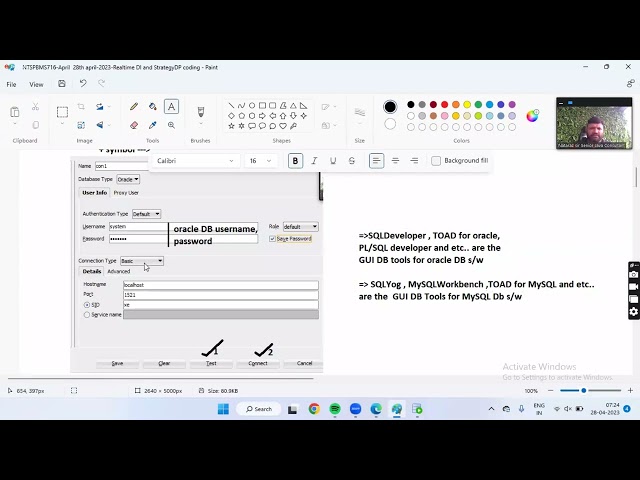Viewport: 640px width, 480px height.
Task: Pick the red color swatch
Action: 444,105
